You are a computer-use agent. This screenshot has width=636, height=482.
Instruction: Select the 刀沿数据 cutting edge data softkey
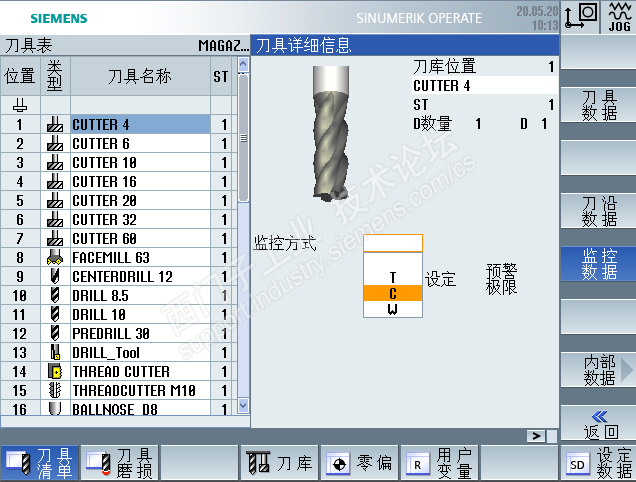click(598, 211)
